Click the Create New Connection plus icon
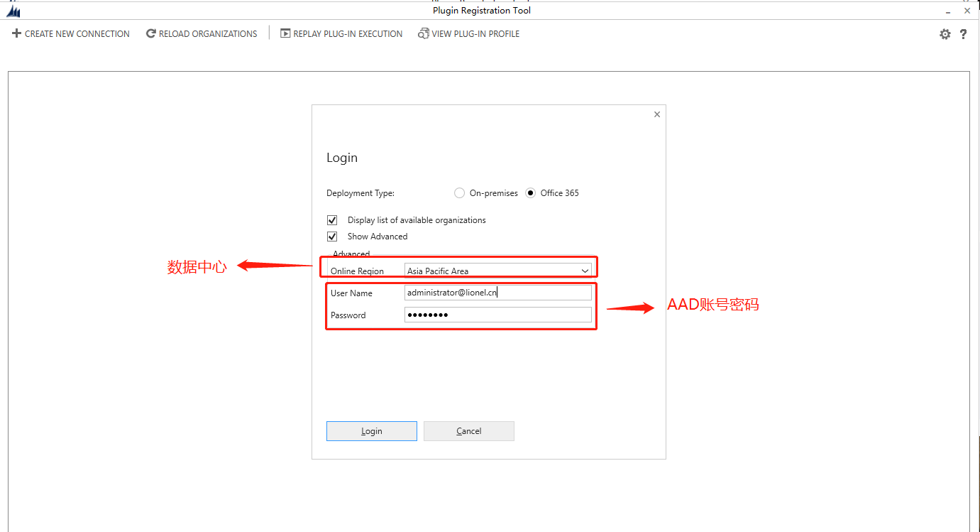The image size is (980, 532). (x=17, y=33)
